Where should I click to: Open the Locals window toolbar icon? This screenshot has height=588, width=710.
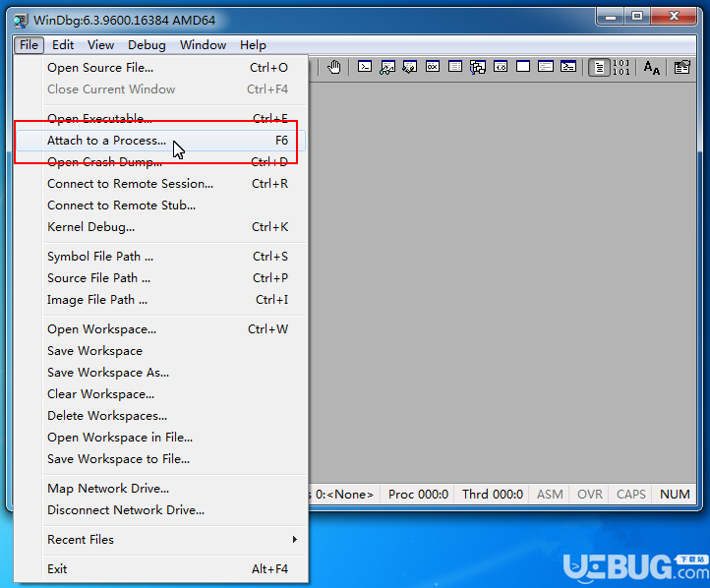click(410, 67)
